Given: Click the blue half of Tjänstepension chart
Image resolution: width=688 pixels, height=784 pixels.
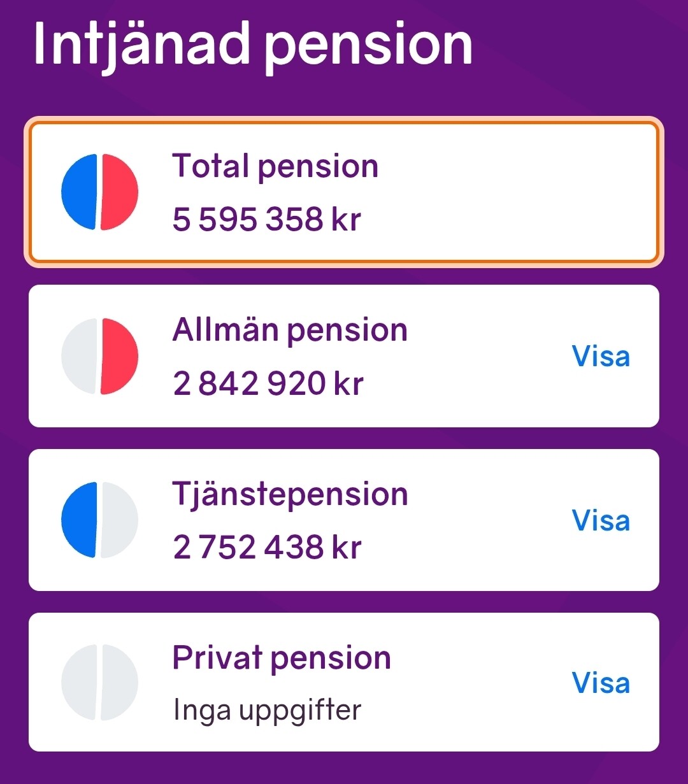Looking at the screenshot, I should 80,520.
